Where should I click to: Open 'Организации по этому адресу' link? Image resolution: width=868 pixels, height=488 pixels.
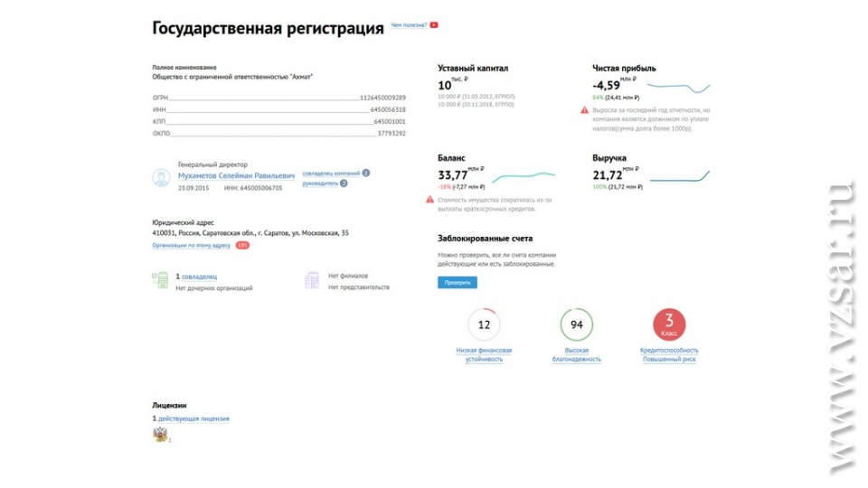pyautogui.click(x=192, y=245)
